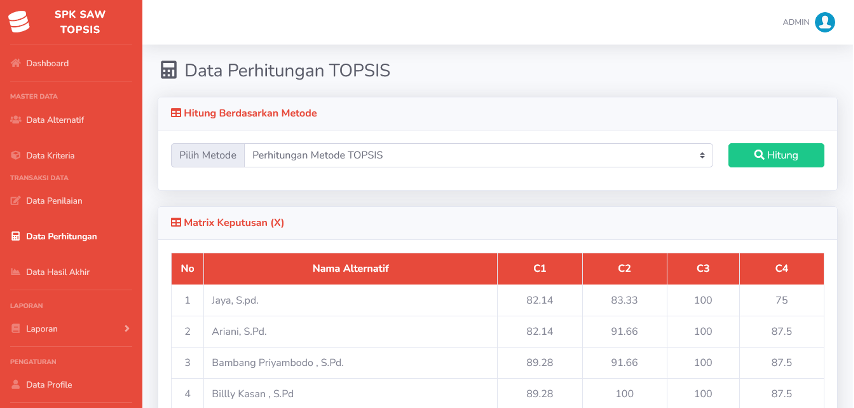Expand the Laporan submenu chevron
The image size is (854, 408).
(x=127, y=328)
